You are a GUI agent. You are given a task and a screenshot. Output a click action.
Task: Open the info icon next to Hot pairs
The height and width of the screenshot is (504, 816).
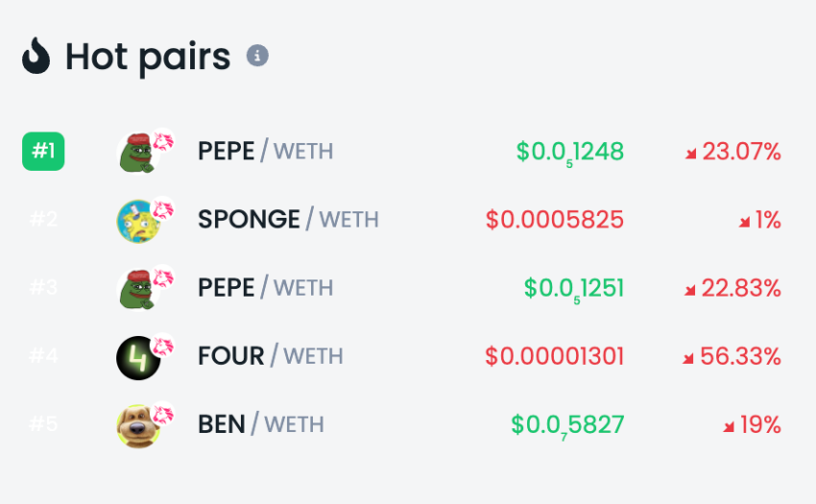pos(257,56)
